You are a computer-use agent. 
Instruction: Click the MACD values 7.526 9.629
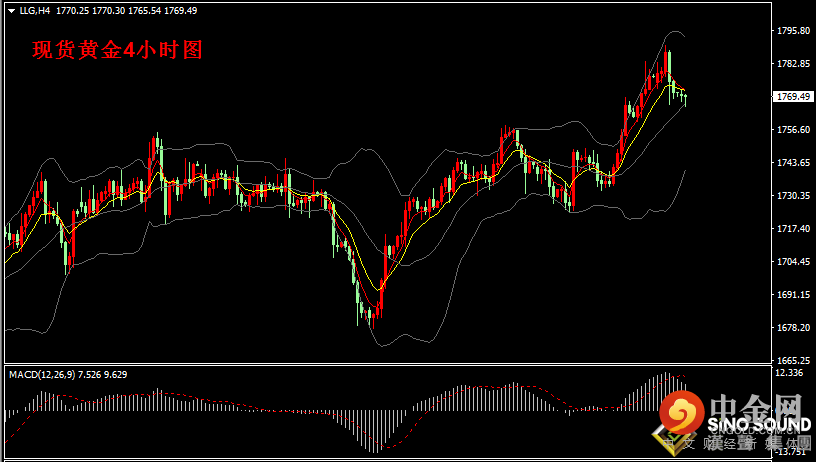[103, 375]
